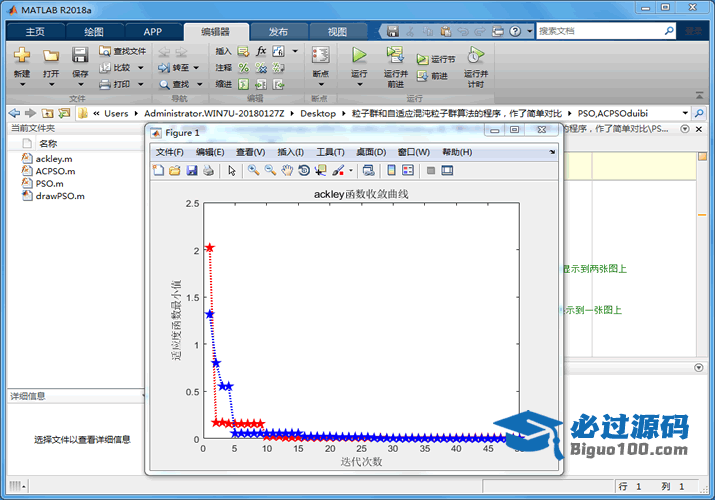Click the 新建 (New) plus icon

21,55
